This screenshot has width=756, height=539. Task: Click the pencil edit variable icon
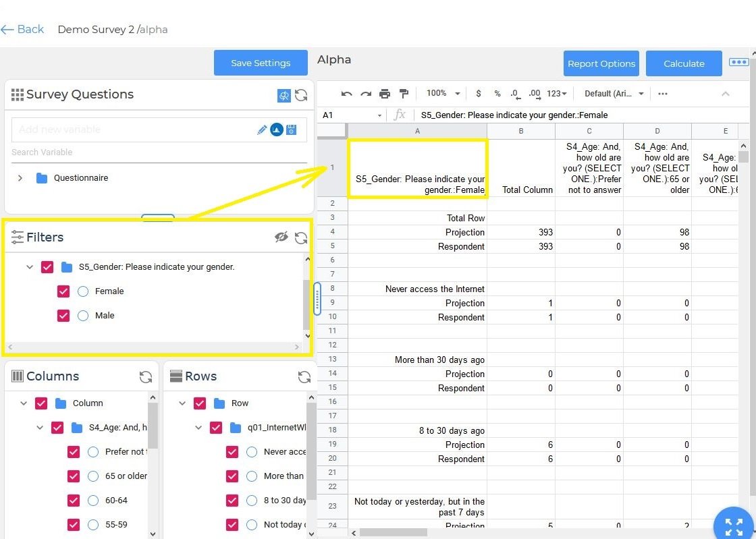pos(262,130)
